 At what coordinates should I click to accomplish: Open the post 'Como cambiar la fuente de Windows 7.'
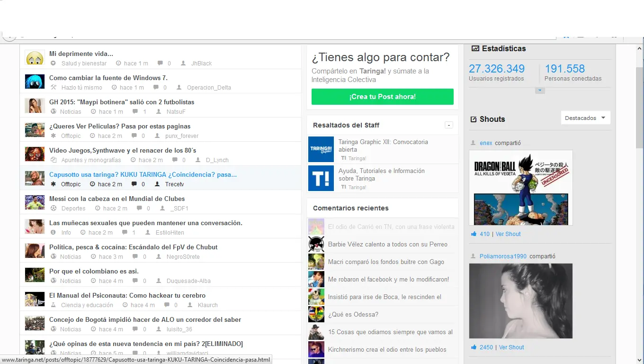(108, 78)
